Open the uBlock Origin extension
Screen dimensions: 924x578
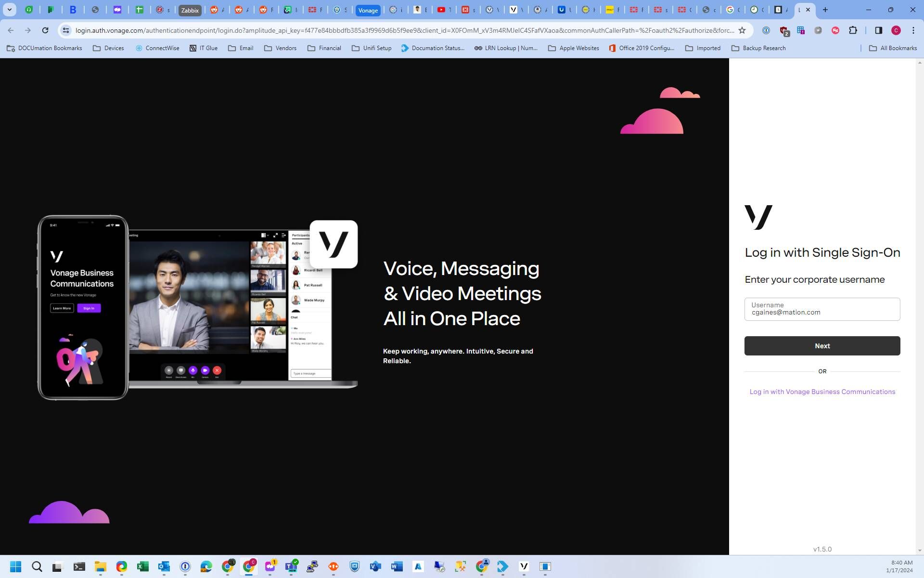[x=784, y=31]
